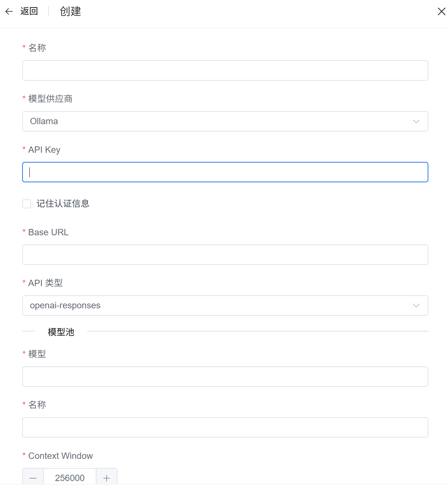
Task: Click the 记住认证信息 label text
Action: click(63, 204)
